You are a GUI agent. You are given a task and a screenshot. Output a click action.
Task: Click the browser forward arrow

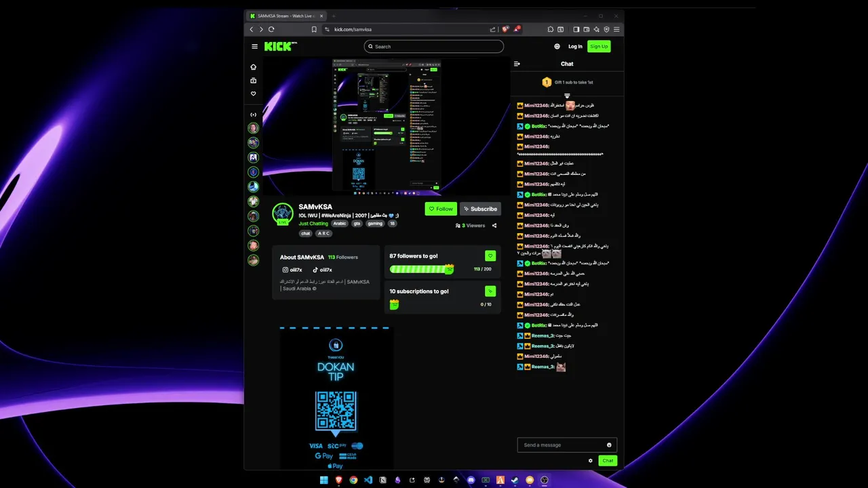point(261,29)
